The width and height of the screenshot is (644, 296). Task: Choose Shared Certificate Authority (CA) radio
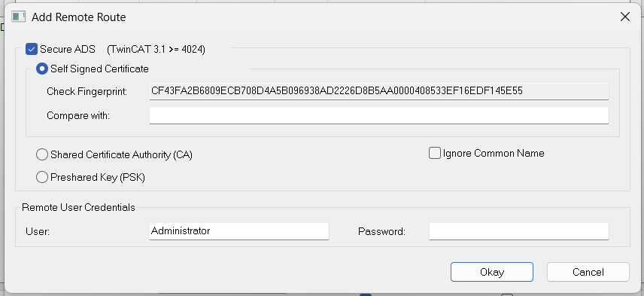tap(42, 154)
